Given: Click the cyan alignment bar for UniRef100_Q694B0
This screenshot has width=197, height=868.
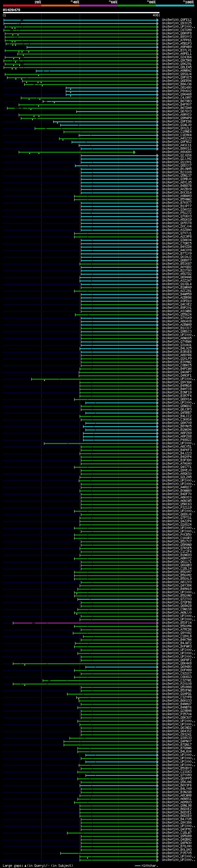Looking at the screenshot, I should (122, 667).
